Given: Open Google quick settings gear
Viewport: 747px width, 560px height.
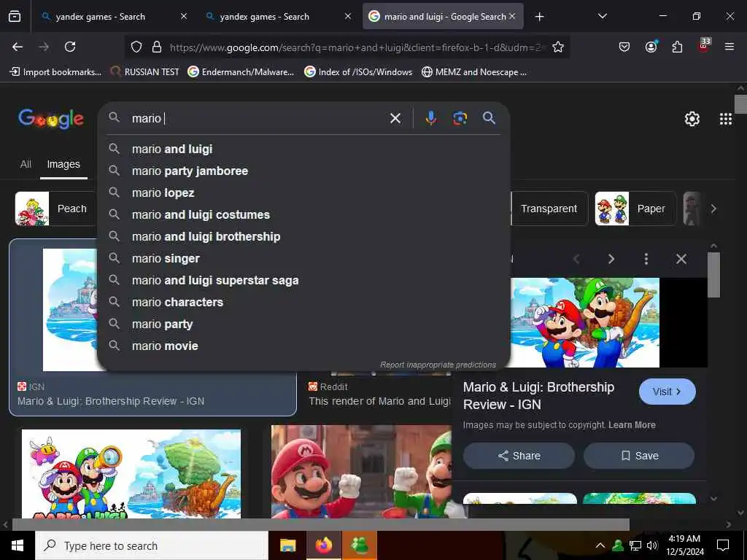Looking at the screenshot, I should coord(692,119).
